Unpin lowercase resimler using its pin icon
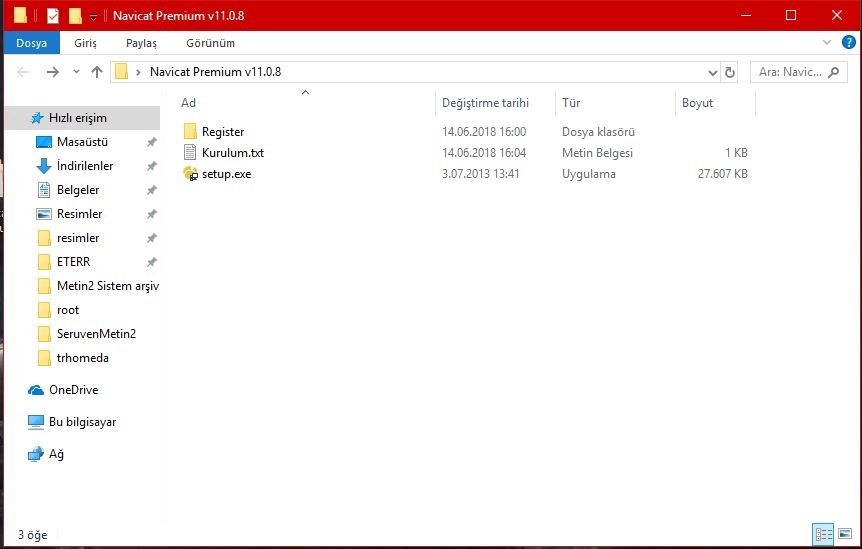 click(152, 238)
